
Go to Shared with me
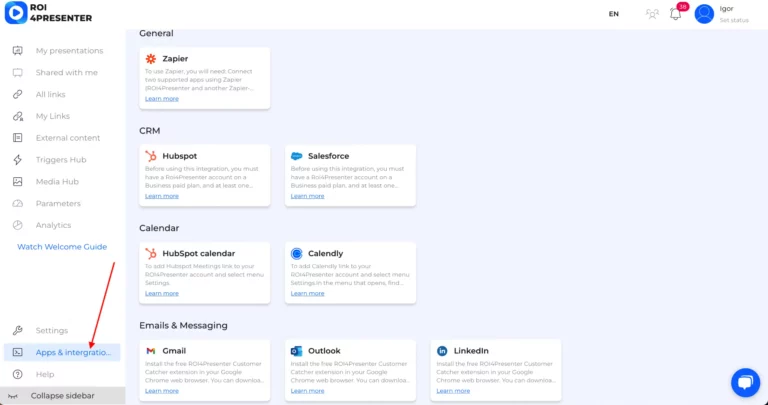click(67, 72)
